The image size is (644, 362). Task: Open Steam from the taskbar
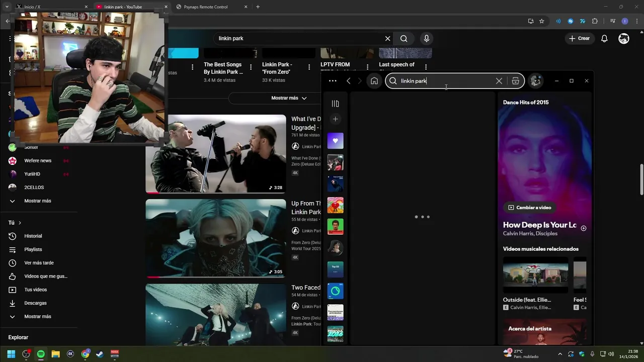click(100, 354)
